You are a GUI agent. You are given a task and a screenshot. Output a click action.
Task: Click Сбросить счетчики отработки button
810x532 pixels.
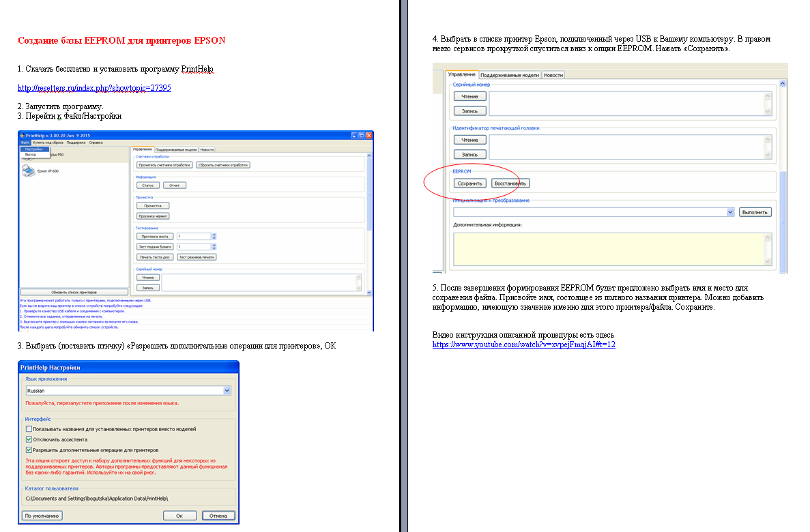[223, 165]
